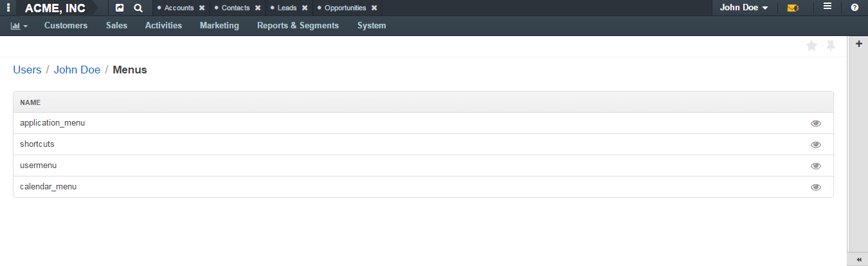Viewport: 868px width, 266px height.
Task: View application_menu via eye icon
Action: (816, 124)
